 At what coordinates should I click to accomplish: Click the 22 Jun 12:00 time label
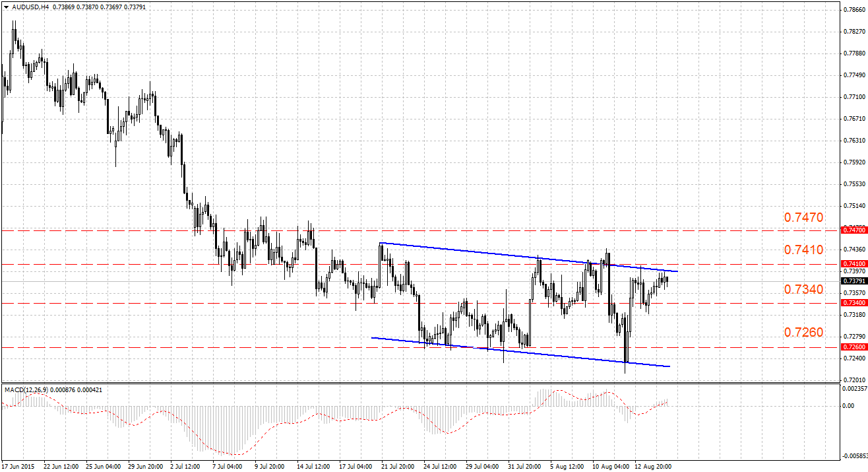[62, 467]
